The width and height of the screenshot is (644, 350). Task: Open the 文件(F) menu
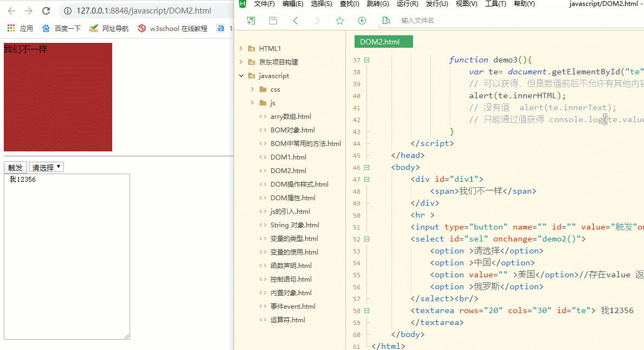264,4
